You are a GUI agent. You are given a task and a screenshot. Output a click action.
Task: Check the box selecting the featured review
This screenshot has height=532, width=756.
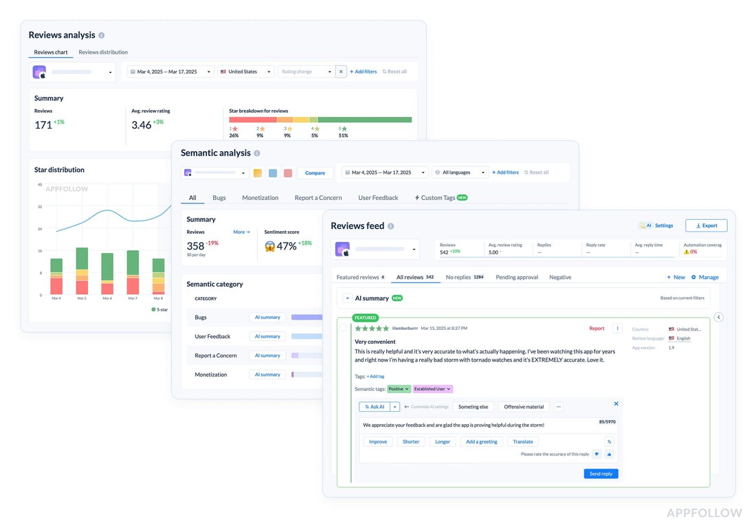342,329
